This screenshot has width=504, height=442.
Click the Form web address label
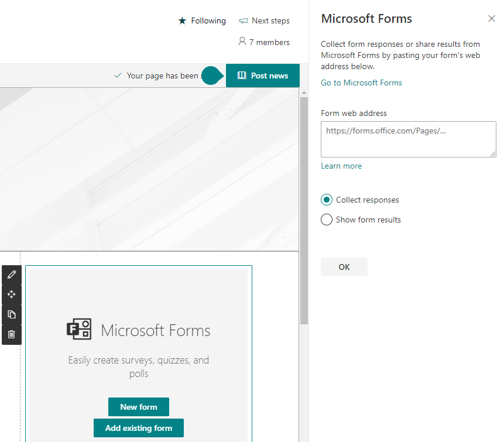pos(354,114)
